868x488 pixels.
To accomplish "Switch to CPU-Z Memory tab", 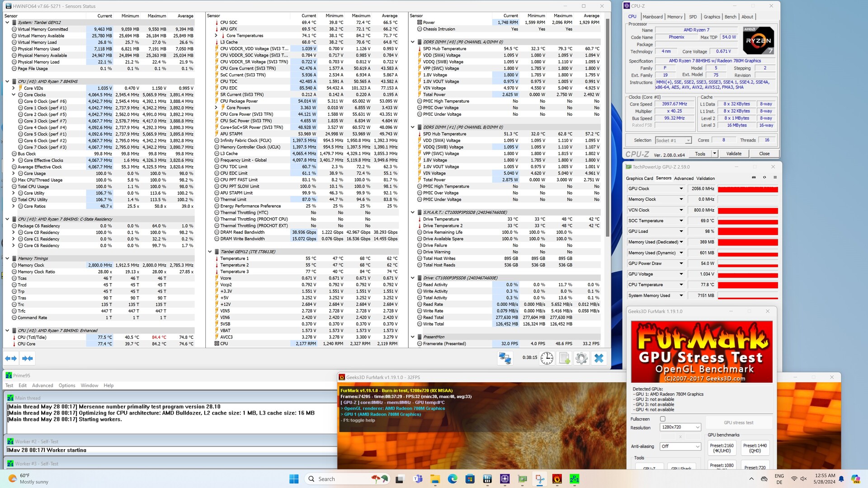I will point(675,17).
